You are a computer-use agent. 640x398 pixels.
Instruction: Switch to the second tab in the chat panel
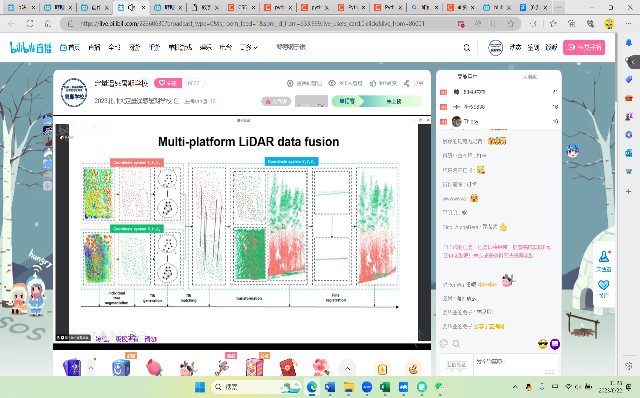click(530, 77)
